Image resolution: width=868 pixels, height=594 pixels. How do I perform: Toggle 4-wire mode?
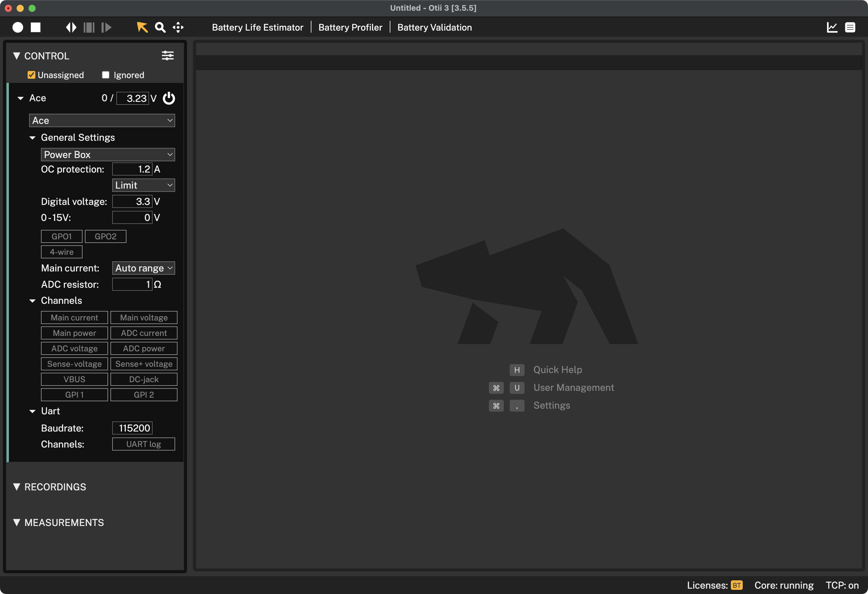pos(62,252)
